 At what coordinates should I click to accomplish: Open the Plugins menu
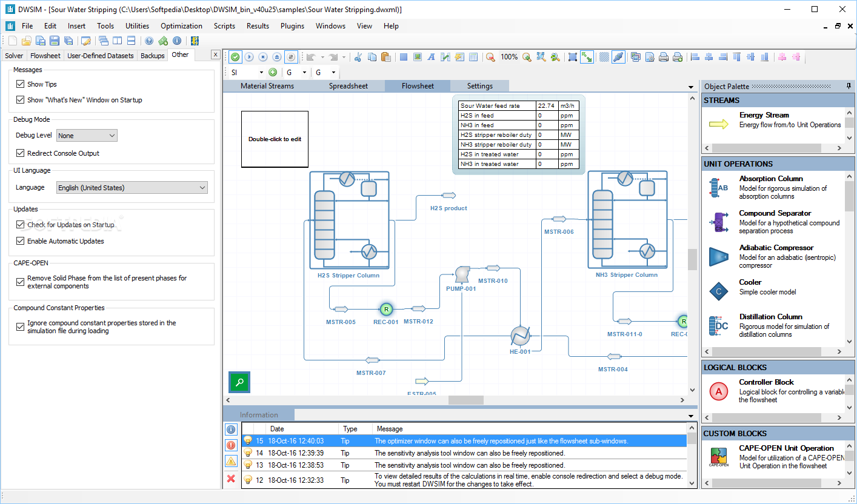point(292,26)
